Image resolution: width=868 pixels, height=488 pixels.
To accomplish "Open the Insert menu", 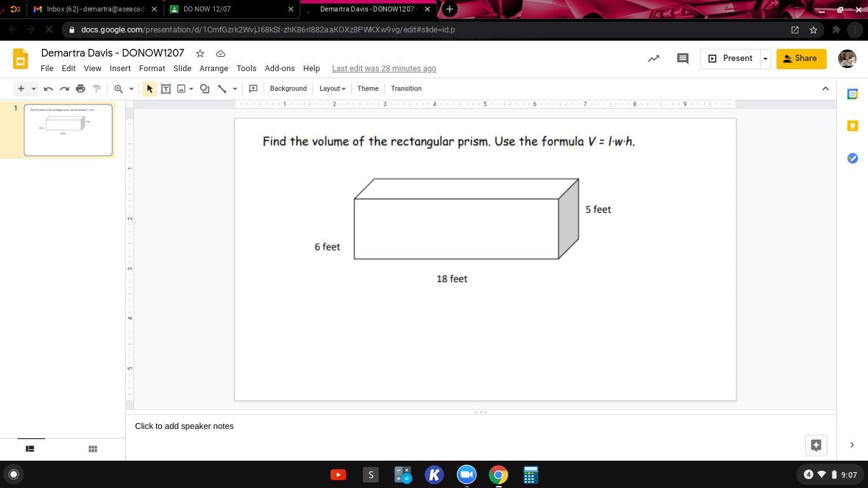I will tap(120, 69).
